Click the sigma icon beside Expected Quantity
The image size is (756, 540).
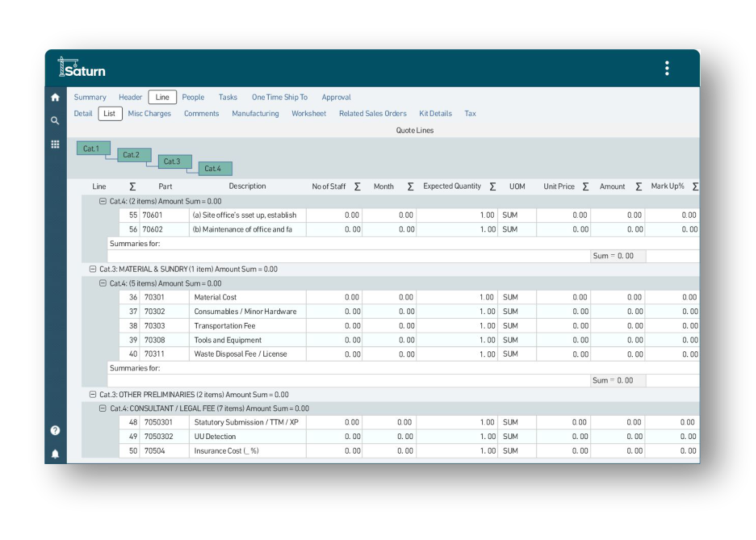pos(492,186)
